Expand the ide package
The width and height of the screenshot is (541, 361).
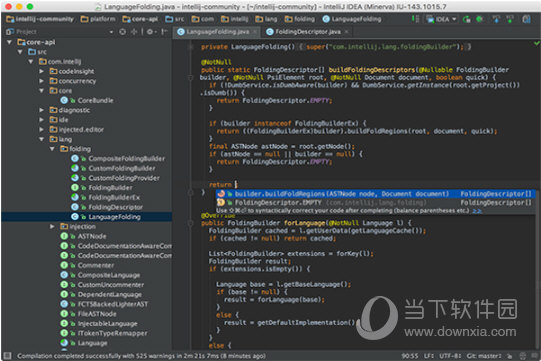pyautogui.click(x=42, y=119)
